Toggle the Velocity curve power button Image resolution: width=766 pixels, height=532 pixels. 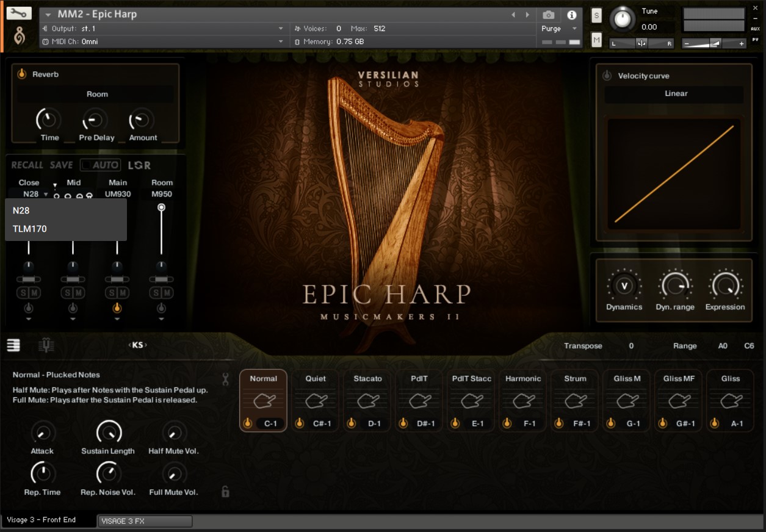607,76
